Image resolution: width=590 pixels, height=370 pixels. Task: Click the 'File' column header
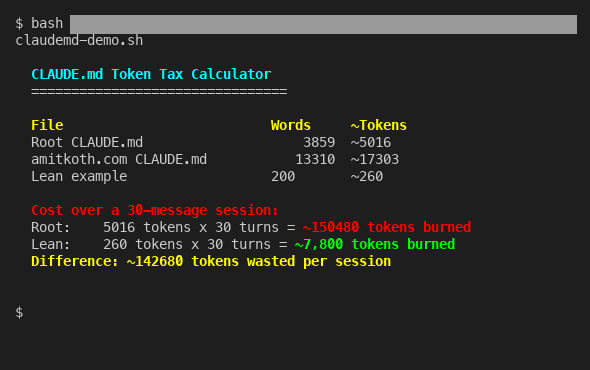coord(47,125)
